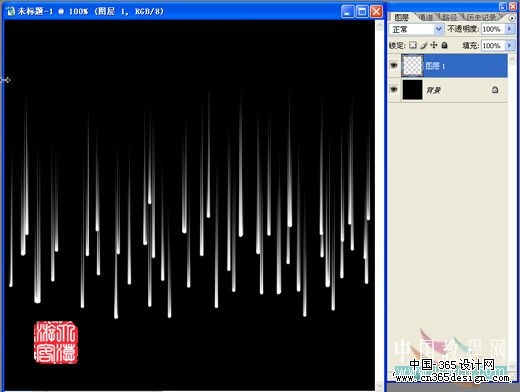520x392 pixels.
Task: Click the black 背景 layer thumbnail
Action: [x=412, y=90]
